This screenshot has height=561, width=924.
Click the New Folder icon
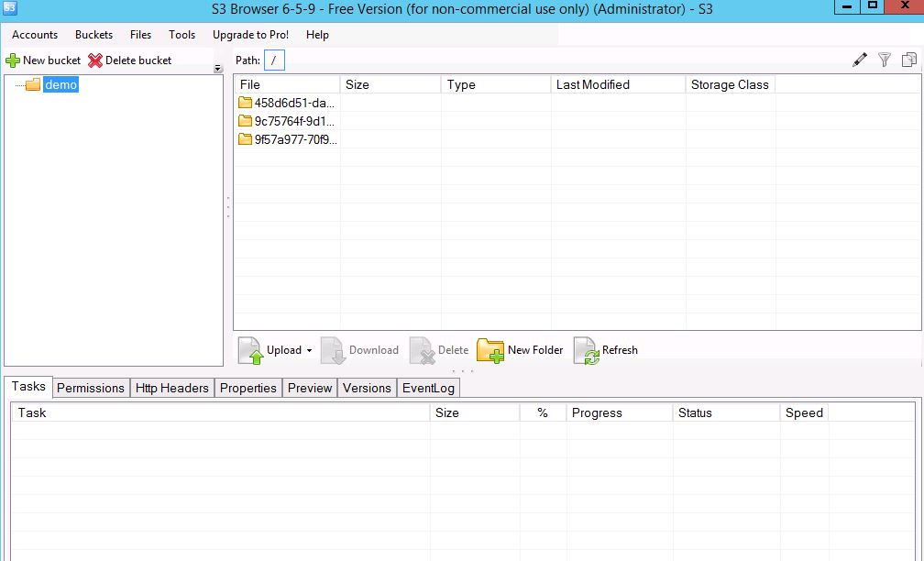click(x=490, y=350)
